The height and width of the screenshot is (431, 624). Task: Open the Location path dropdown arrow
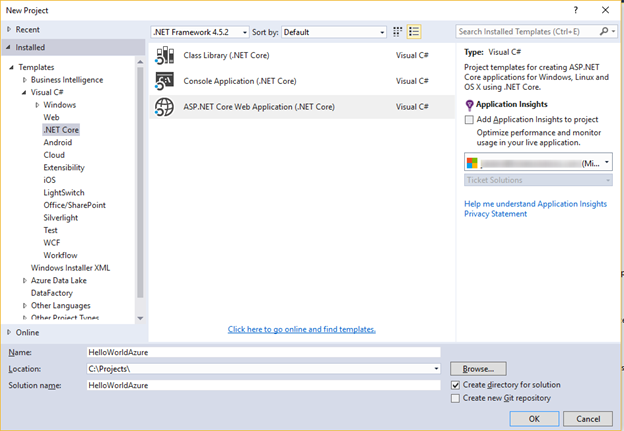[x=436, y=369]
